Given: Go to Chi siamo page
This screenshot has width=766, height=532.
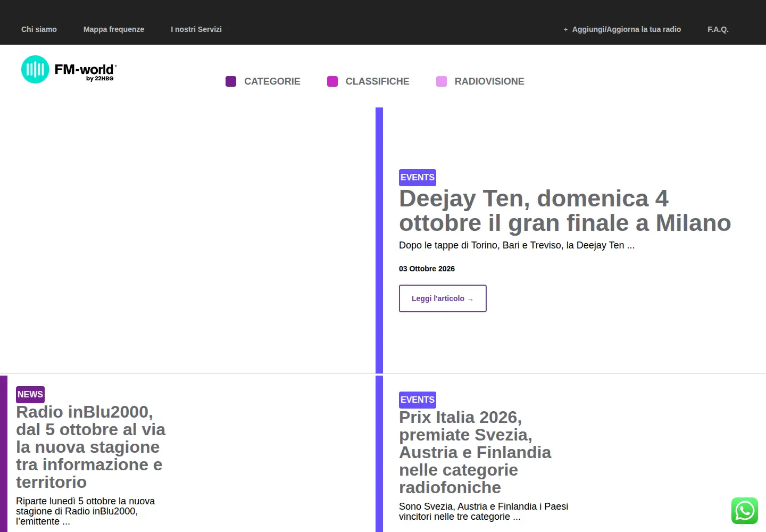Looking at the screenshot, I should 39,29.
